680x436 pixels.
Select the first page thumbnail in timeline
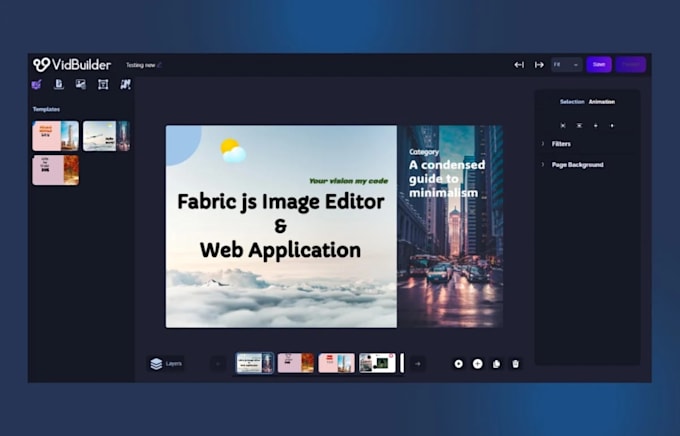click(x=255, y=363)
